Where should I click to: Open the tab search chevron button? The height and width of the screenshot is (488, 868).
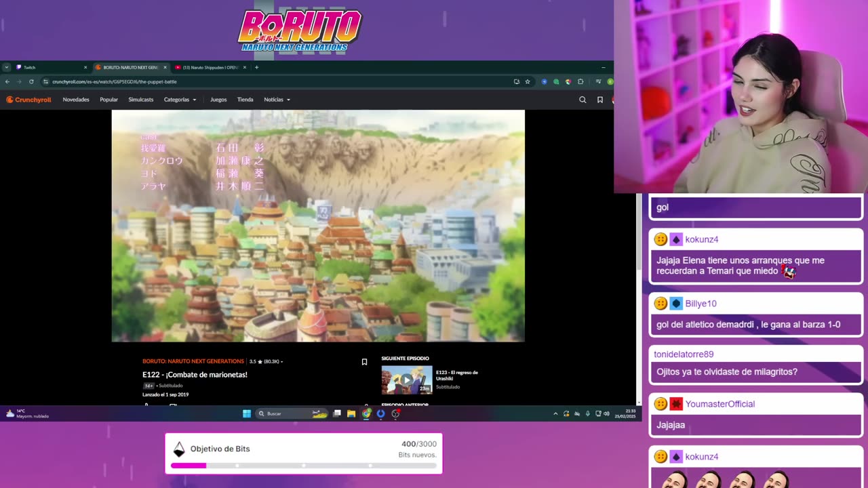pyautogui.click(x=7, y=67)
